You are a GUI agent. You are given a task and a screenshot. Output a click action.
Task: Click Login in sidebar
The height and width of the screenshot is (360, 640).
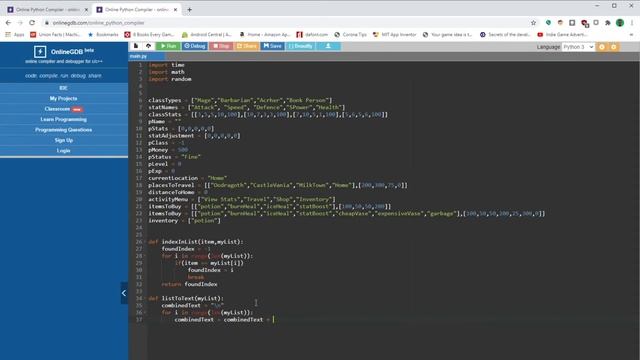(64, 151)
